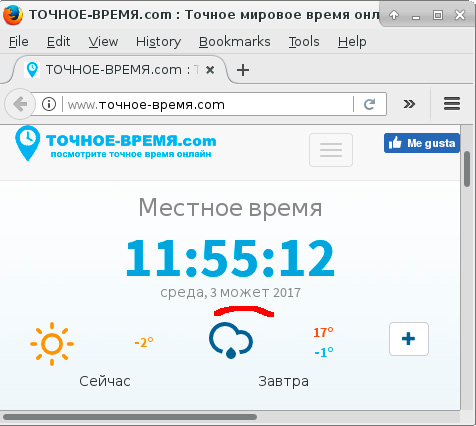Open the Bookmarks menu
476x426 pixels.
[235, 42]
